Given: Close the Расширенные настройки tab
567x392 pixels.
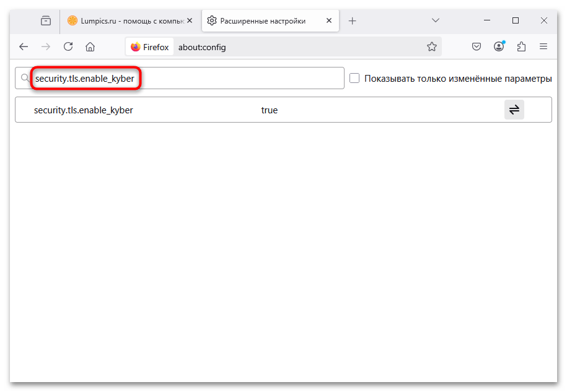Looking at the screenshot, I should coord(329,21).
